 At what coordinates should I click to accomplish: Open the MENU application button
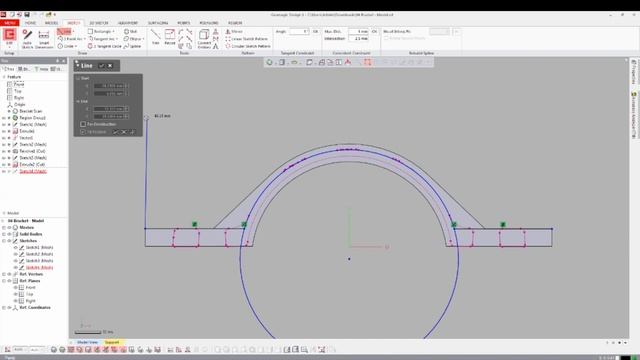pyautogui.click(x=10, y=23)
